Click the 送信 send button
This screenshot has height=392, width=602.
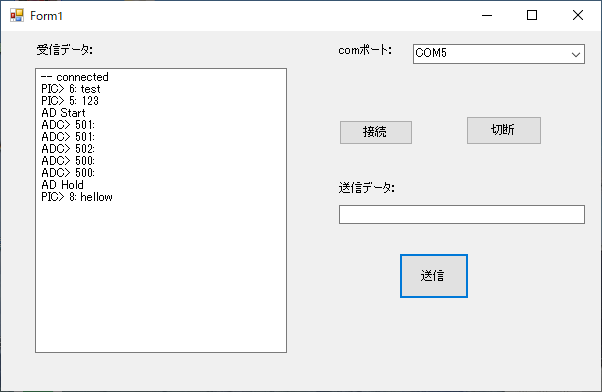433,276
